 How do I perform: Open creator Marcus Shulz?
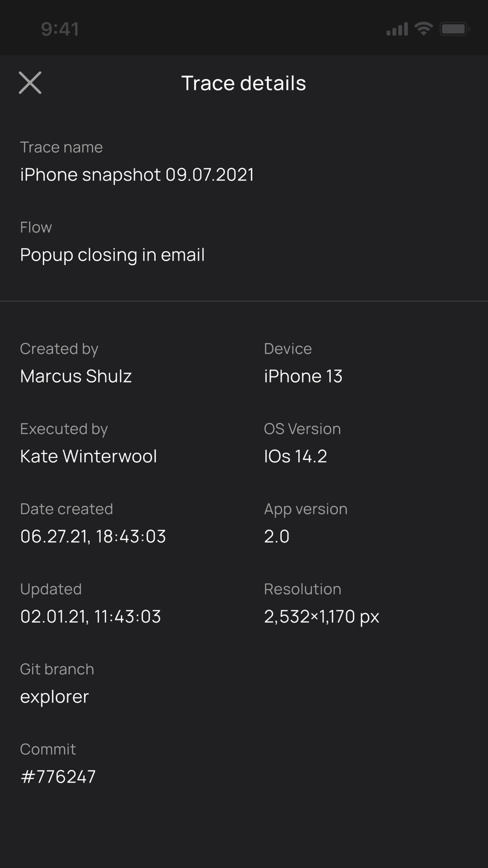[x=76, y=376]
